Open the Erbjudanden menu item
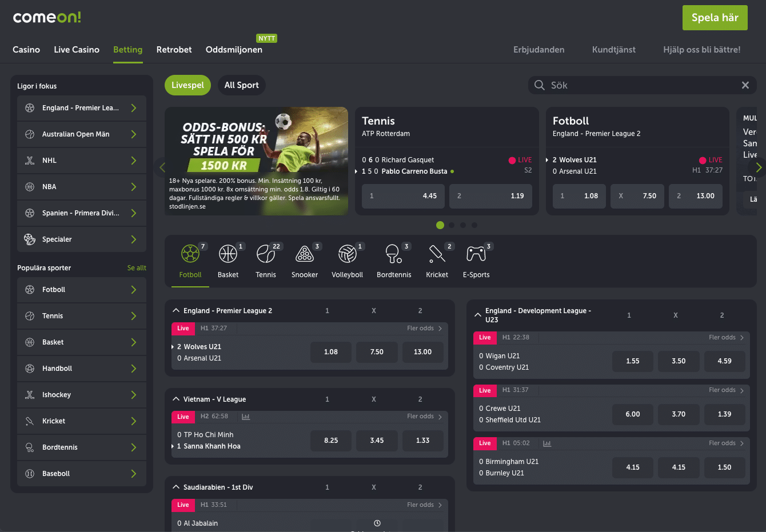The width and height of the screenshot is (766, 532). point(539,50)
